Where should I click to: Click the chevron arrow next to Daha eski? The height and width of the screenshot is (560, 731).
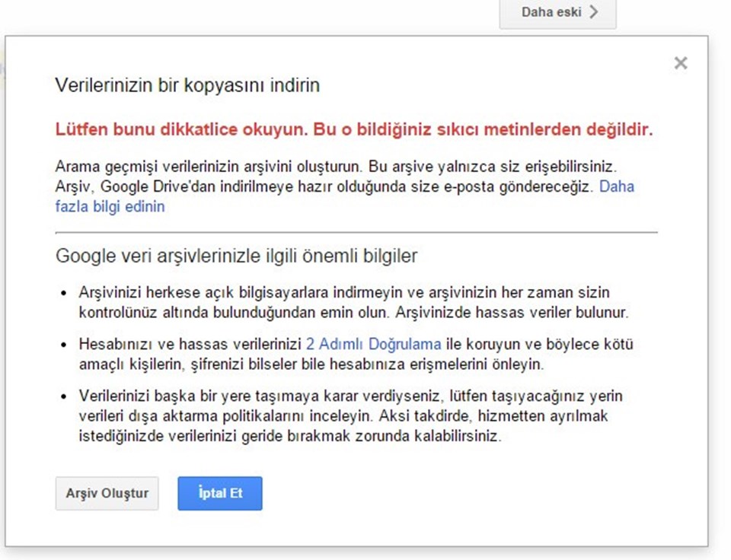[593, 11]
